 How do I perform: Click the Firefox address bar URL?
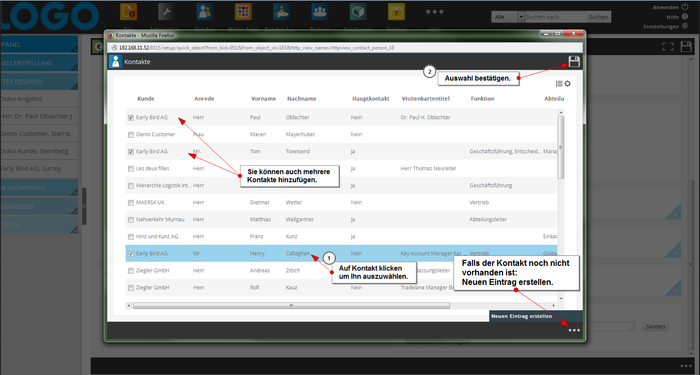pyautogui.click(x=257, y=48)
